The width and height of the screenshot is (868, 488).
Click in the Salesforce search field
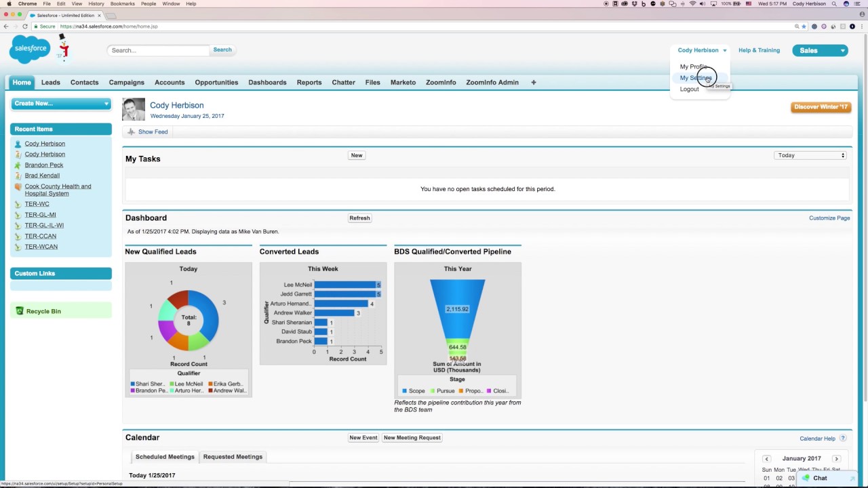pos(158,50)
